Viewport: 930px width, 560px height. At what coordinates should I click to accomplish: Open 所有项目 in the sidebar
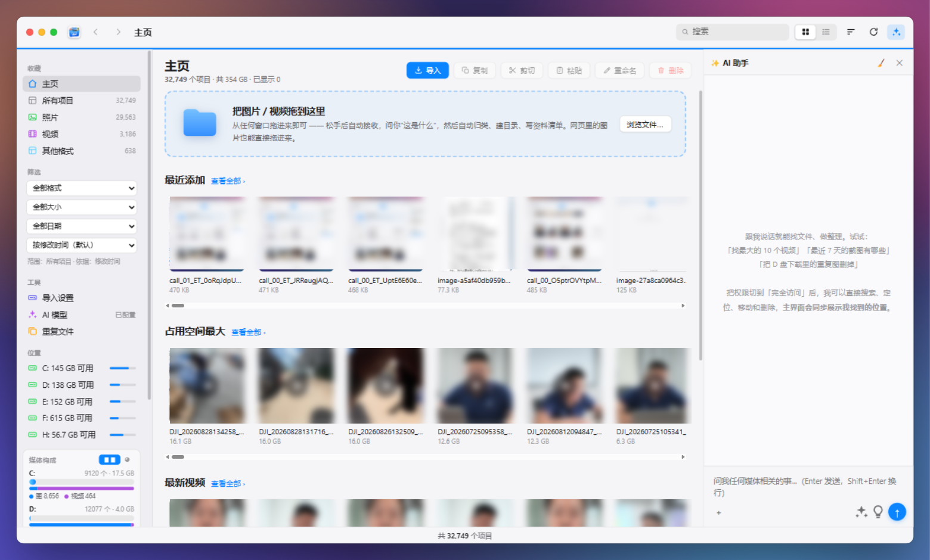pyautogui.click(x=82, y=101)
